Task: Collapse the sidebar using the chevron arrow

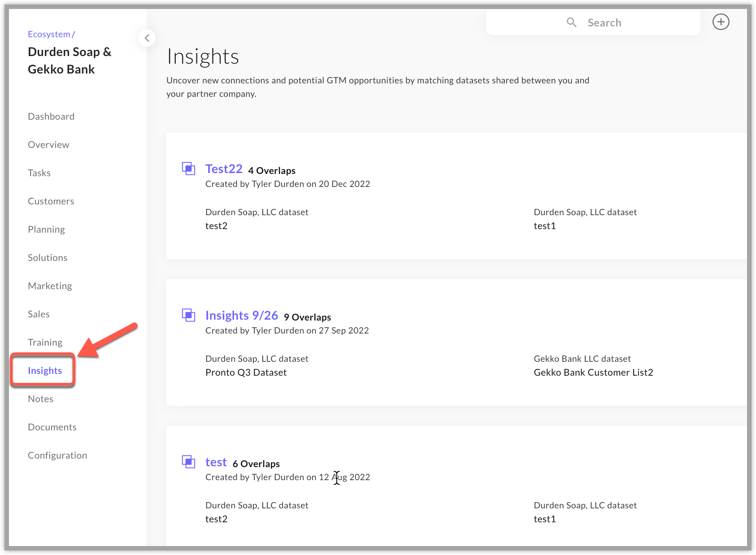Action: (x=147, y=38)
